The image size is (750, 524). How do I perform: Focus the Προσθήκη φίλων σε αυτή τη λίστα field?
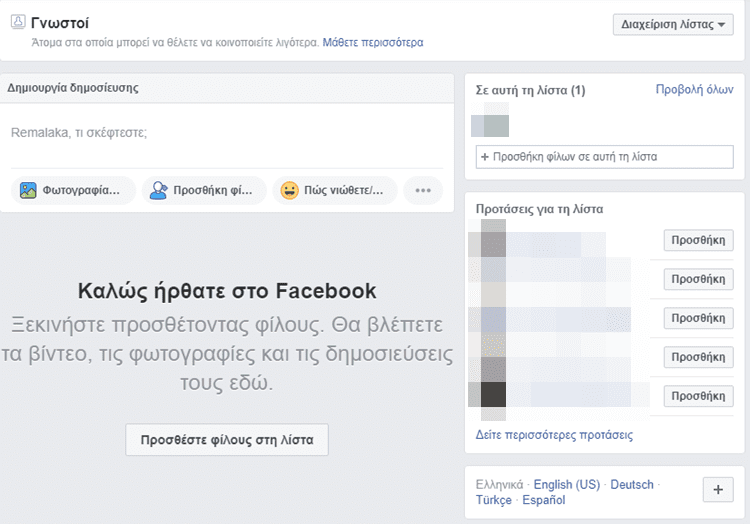point(605,157)
